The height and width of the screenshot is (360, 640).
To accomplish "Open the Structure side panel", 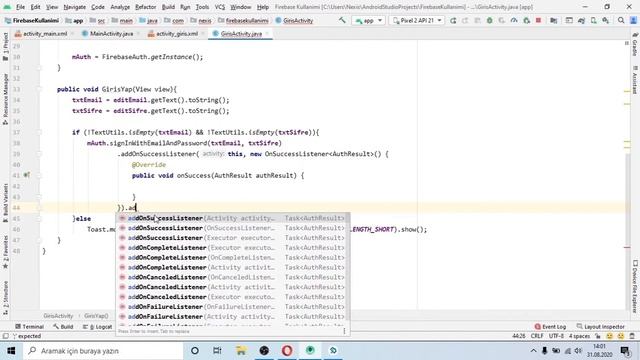I will [5, 297].
